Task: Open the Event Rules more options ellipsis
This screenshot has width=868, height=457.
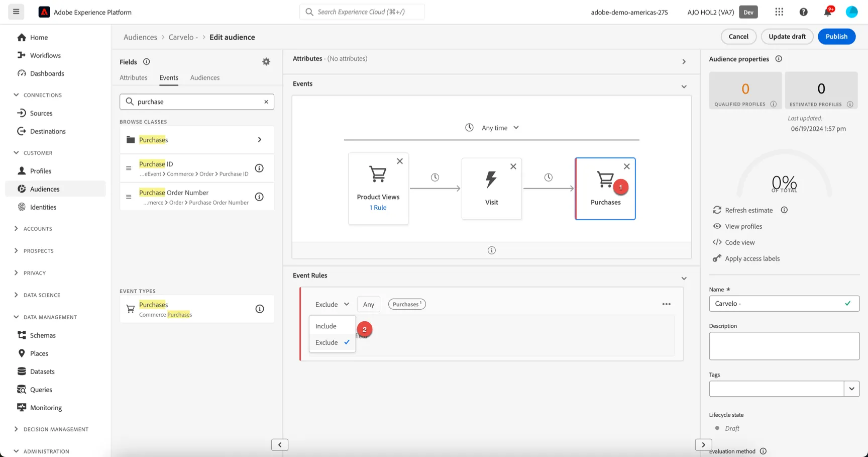Action: tap(667, 304)
